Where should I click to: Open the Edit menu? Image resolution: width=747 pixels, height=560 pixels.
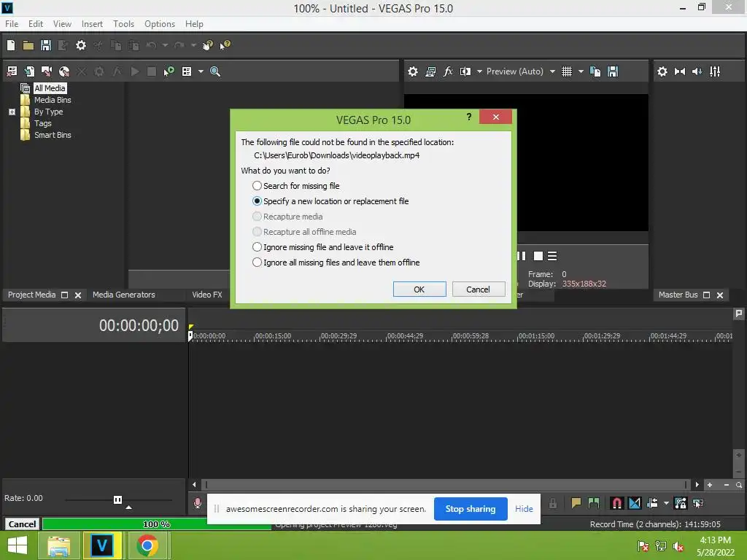(x=36, y=24)
